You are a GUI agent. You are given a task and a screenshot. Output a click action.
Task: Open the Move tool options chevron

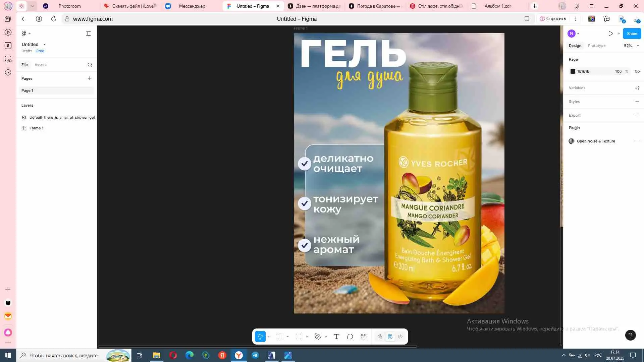(x=269, y=337)
